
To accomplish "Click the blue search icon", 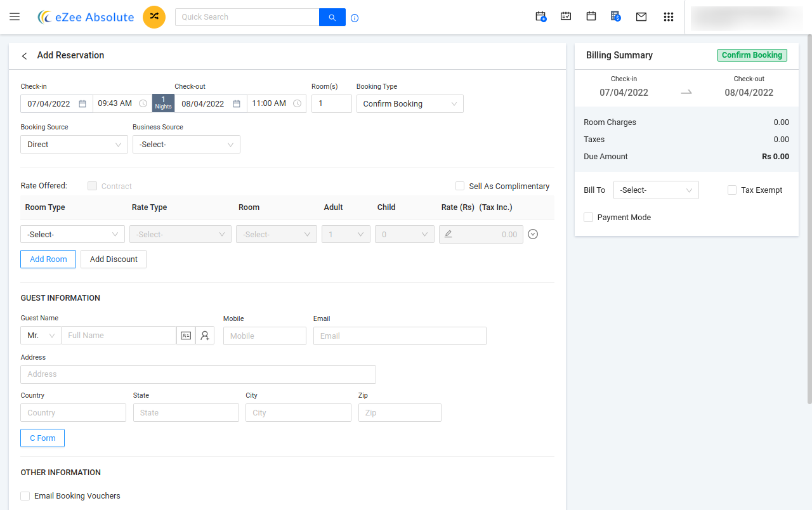I will pyautogui.click(x=332, y=16).
